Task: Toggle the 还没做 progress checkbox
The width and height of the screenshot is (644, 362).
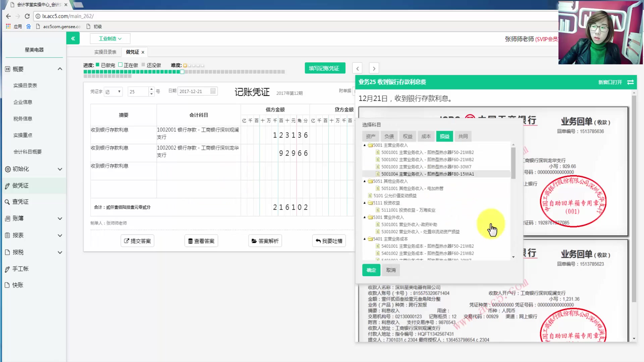Action: coord(143,65)
